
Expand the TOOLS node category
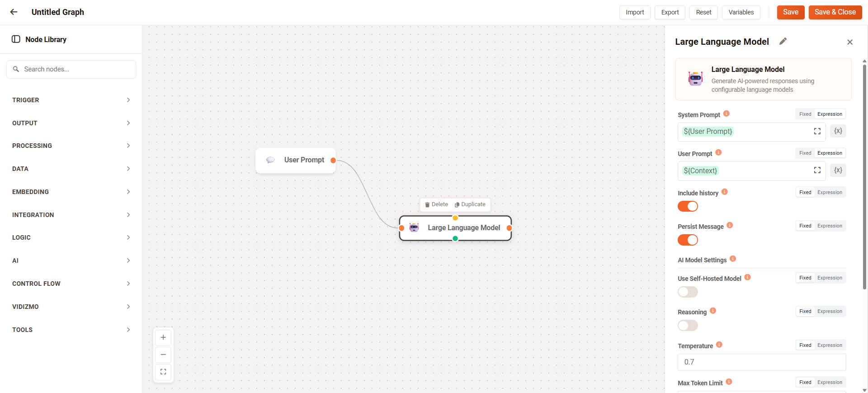click(x=71, y=330)
